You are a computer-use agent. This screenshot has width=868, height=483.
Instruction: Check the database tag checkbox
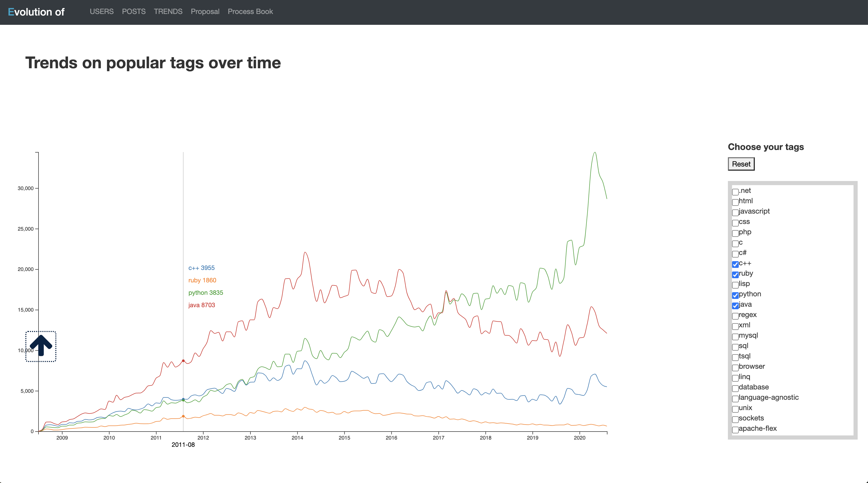click(735, 388)
